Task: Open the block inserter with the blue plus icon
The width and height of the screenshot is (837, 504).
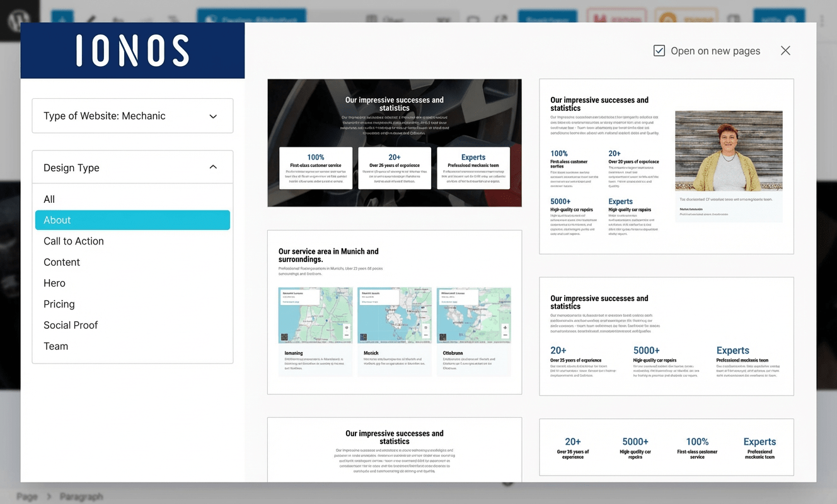Action: (61, 16)
